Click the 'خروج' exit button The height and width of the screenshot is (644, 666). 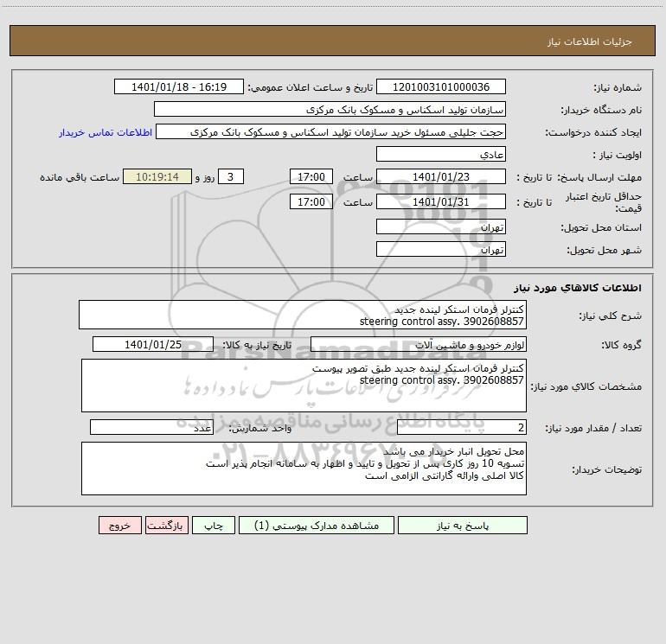tap(119, 525)
